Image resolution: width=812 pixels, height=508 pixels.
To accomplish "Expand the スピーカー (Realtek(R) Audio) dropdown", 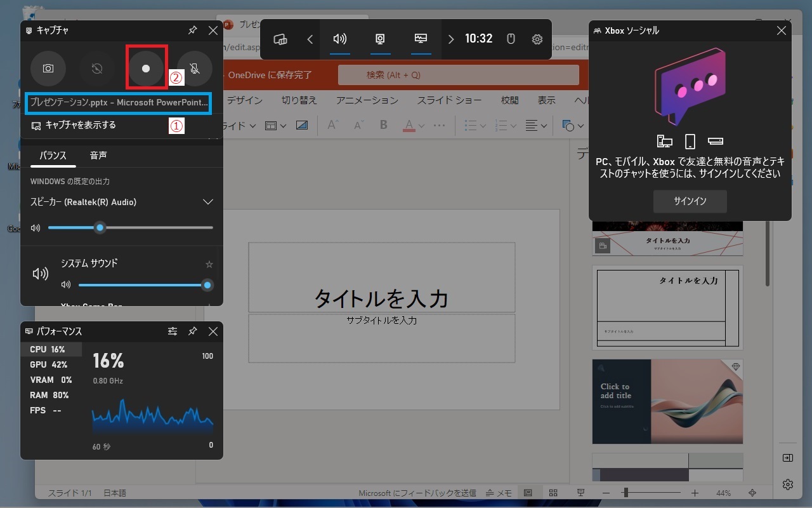I will point(207,202).
